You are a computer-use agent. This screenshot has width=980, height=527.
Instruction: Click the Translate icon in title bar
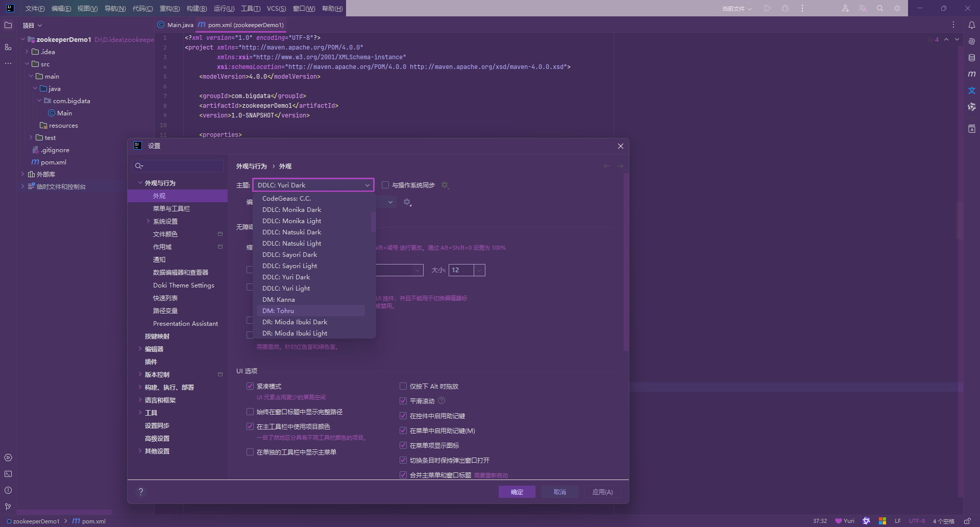pyautogui.click(x=863, y=8)
